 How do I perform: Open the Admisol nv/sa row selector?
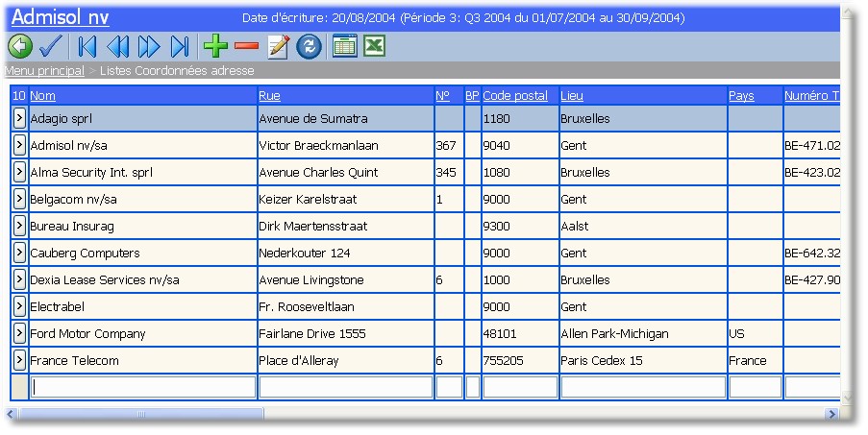[19, 145]
